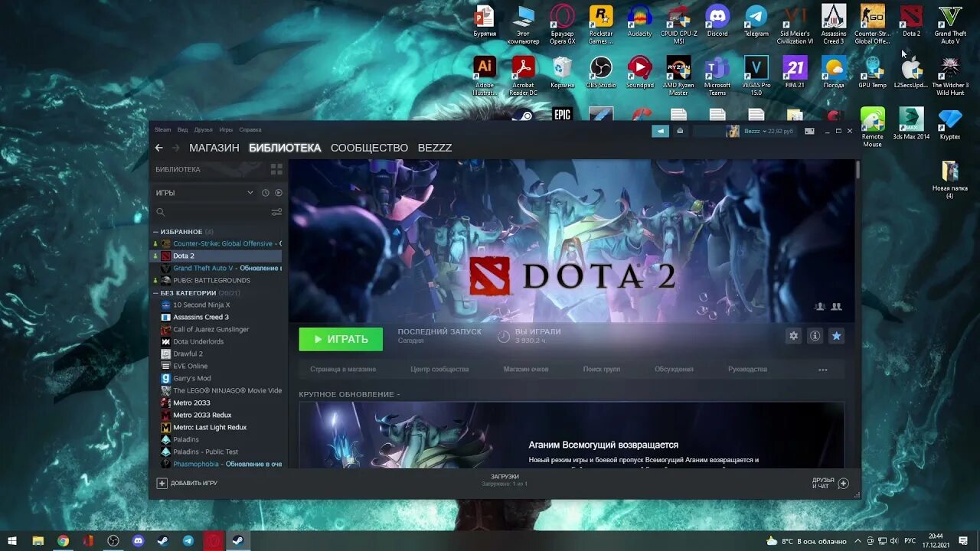Open Поиск групп link

(x=602, y=369)
